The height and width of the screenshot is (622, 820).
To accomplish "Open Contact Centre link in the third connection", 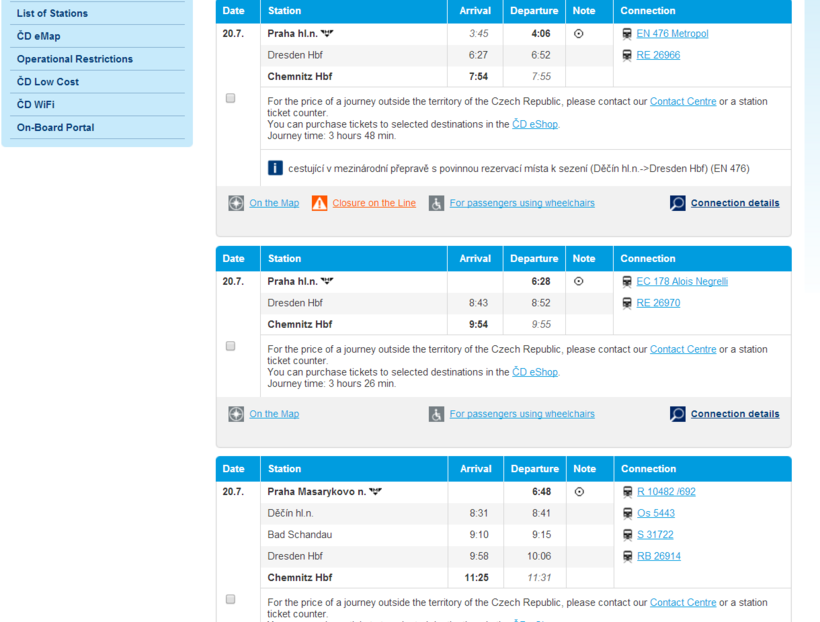I will click(683, 603).
